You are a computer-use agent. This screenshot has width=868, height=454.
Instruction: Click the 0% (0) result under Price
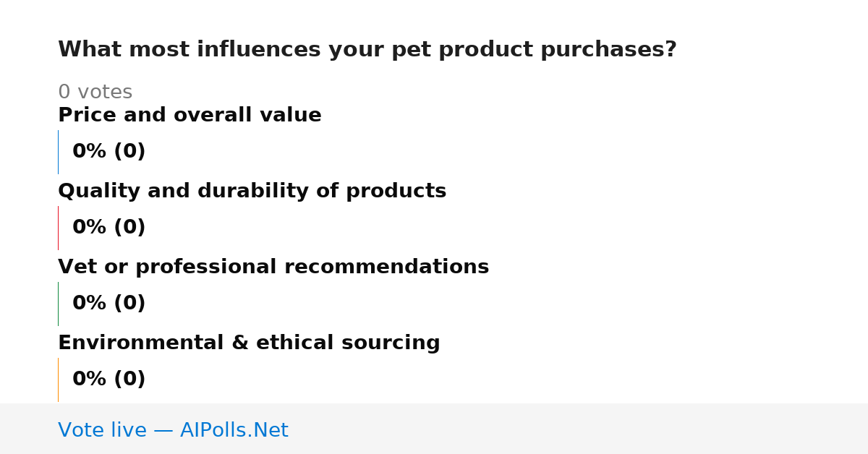tap(109, 152)
